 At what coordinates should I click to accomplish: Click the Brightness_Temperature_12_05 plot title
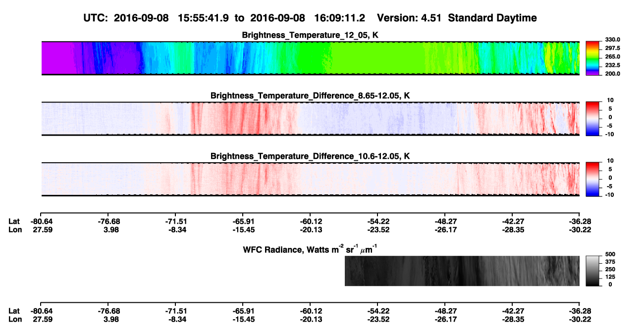310,35
